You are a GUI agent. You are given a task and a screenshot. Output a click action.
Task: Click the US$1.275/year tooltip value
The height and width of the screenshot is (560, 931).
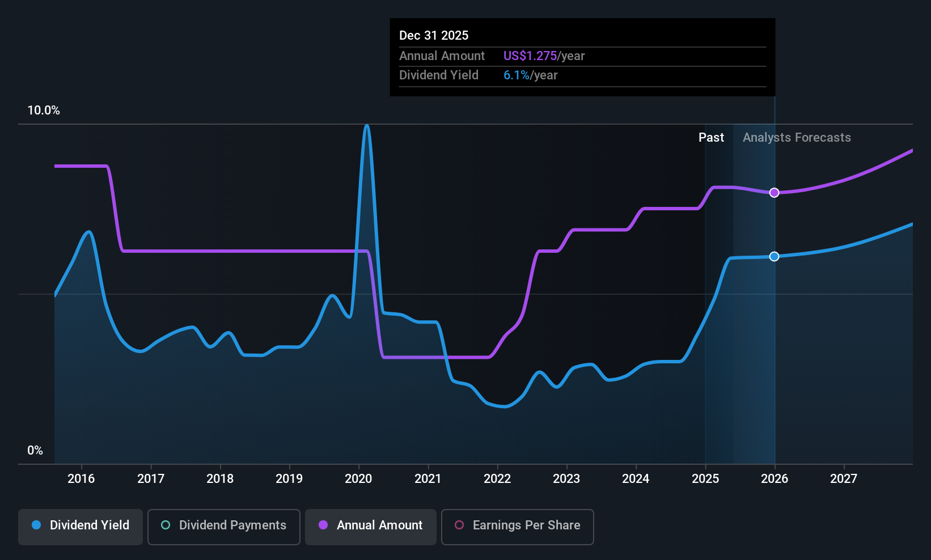(544, 56)
